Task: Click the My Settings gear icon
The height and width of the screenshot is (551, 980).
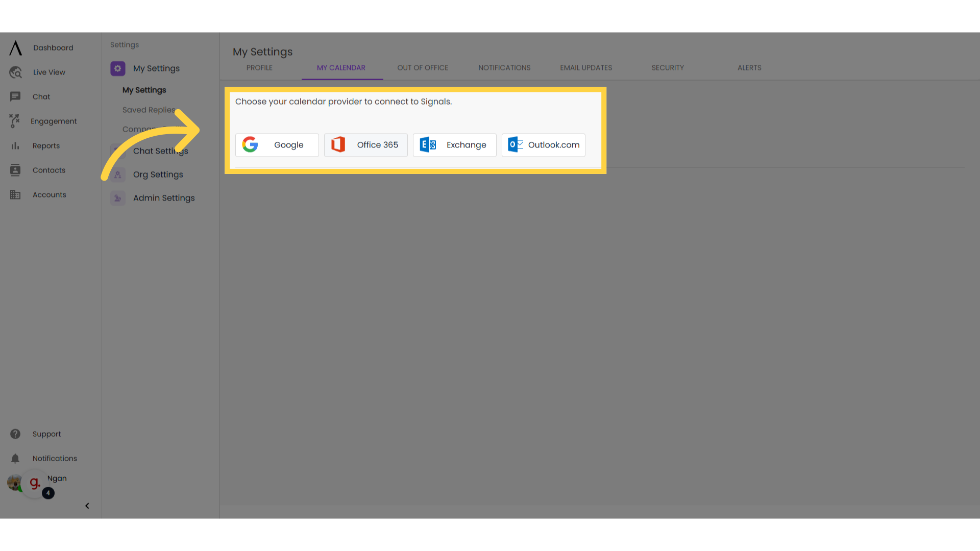Action: click(x=118, y=68)
